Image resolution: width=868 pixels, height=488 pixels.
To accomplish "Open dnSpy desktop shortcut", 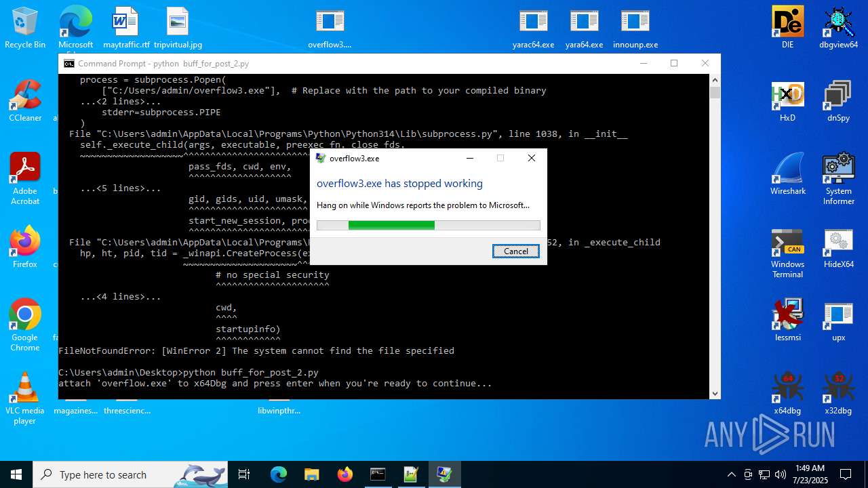I will (838, 101).
